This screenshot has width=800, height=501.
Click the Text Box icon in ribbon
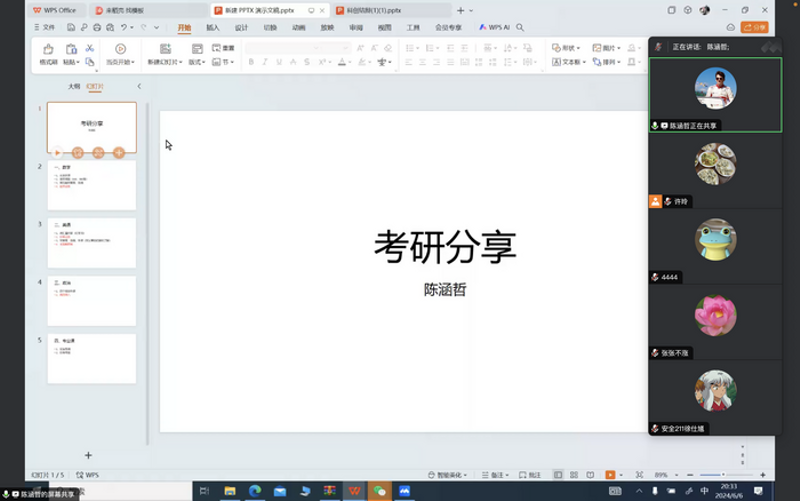556,62
